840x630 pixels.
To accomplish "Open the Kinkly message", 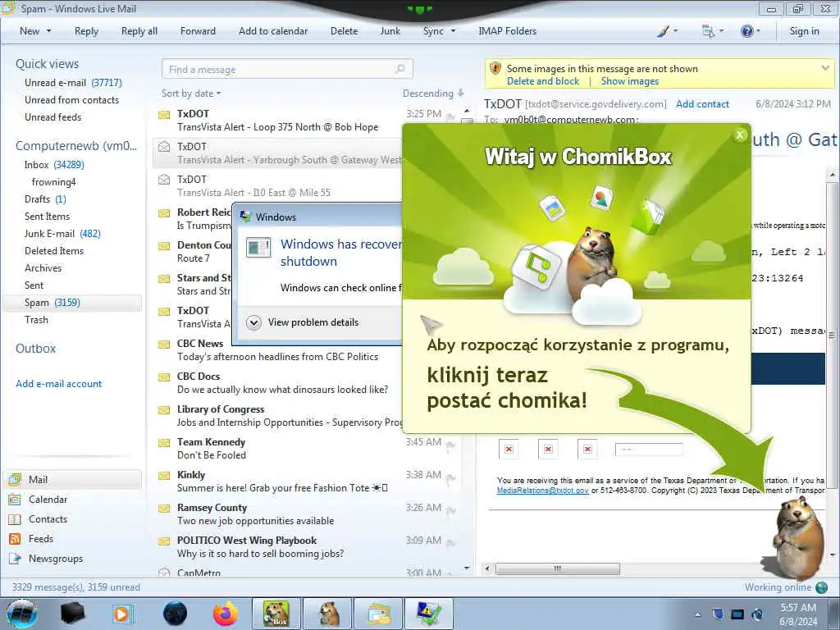I will click(307, 481).
